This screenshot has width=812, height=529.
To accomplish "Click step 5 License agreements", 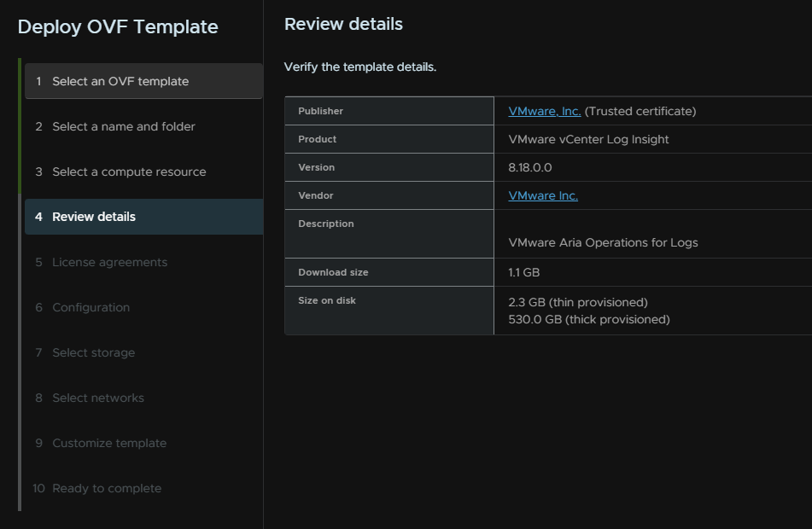I will (x=144, y=262).
